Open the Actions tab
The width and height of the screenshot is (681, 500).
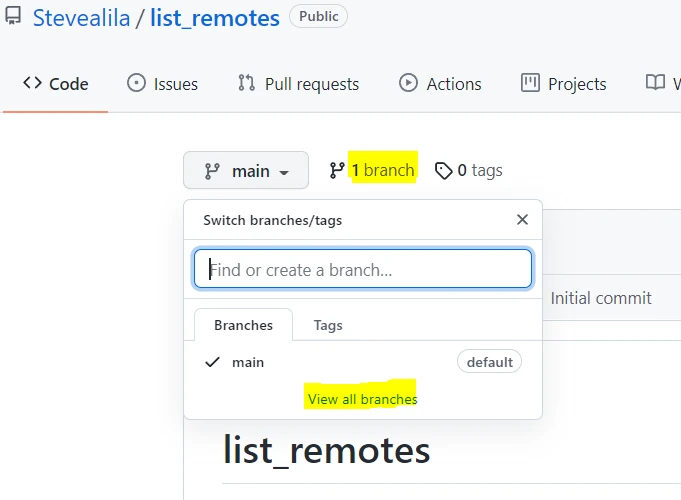tap(440, 84)
